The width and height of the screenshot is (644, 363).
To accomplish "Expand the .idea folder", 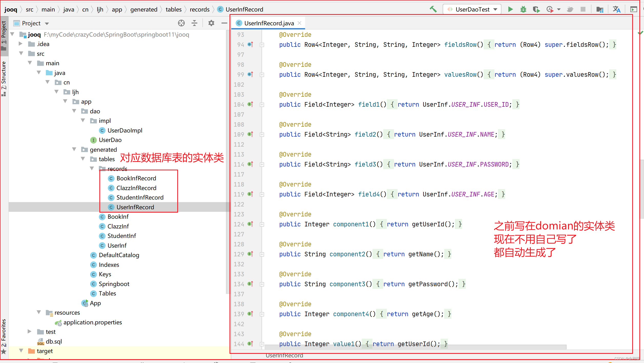I will click(21, 44).
